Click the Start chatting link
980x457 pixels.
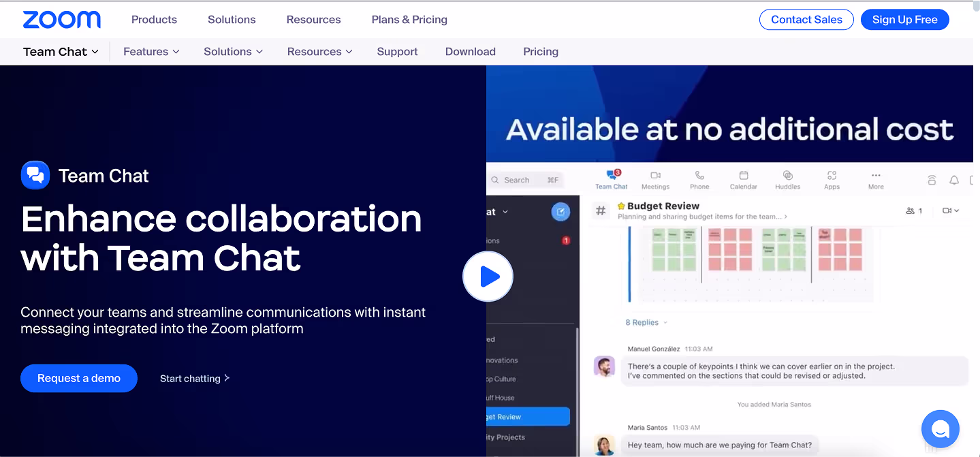[x=195, y=379]
